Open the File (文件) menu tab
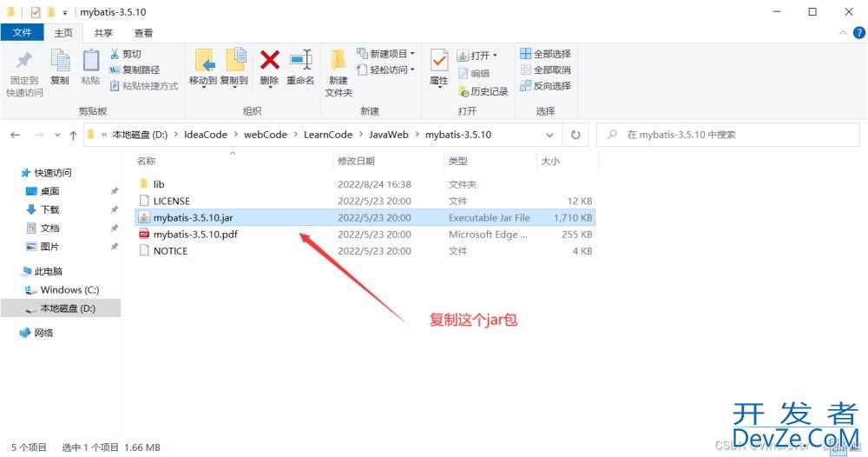Image resolution: width=868 pixels, height=457 pixels. pos(23,33)
